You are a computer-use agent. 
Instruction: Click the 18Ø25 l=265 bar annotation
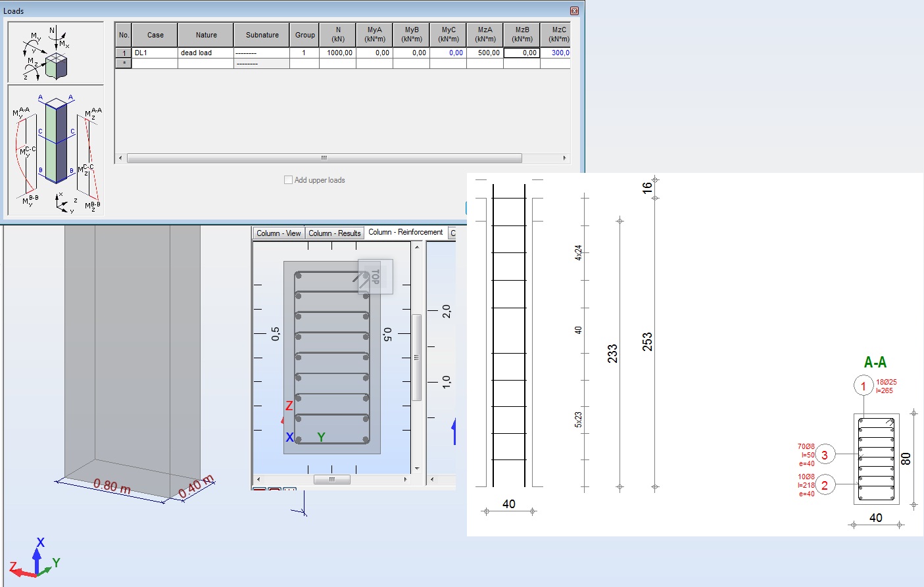coord(886,387)
